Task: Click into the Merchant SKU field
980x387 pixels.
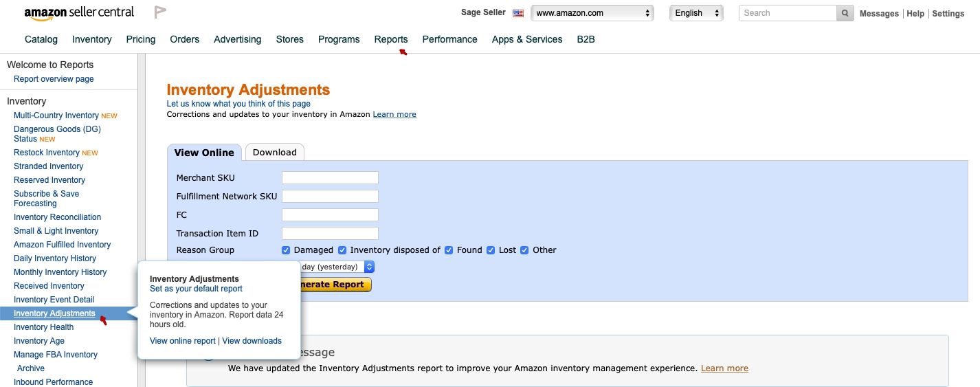Action: [330, 178]
